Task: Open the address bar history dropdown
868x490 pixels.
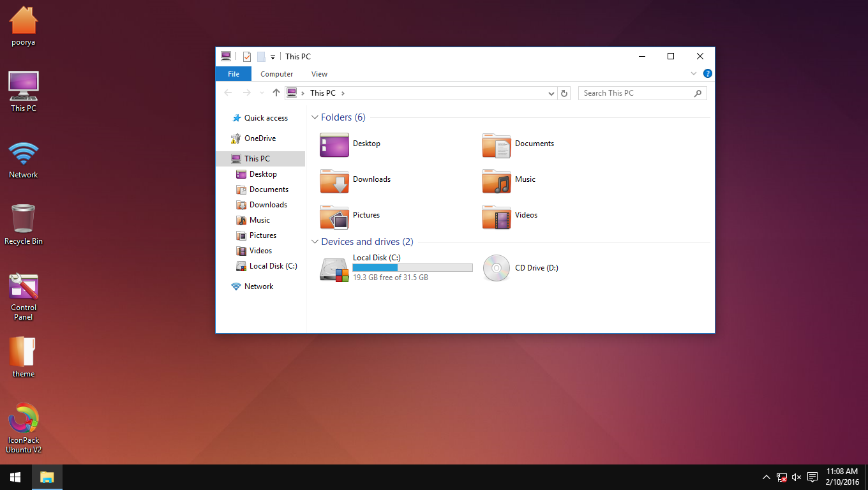Action: [551, 93]
